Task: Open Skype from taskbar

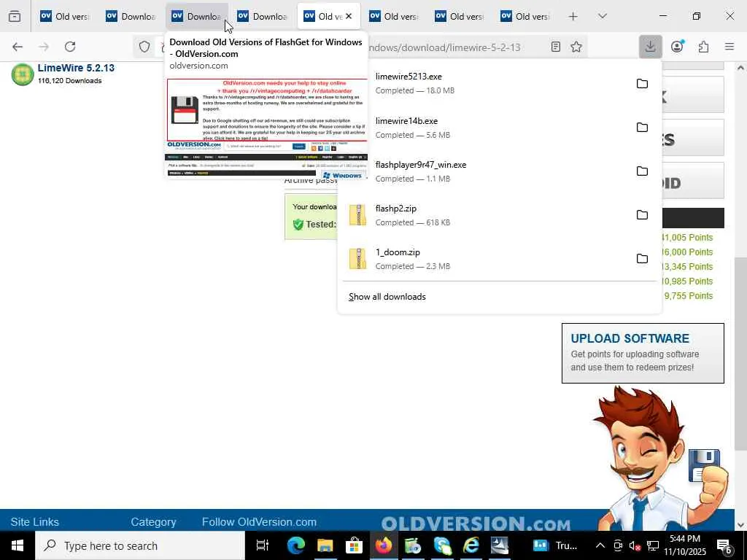Action: click(x=441, y=545)
